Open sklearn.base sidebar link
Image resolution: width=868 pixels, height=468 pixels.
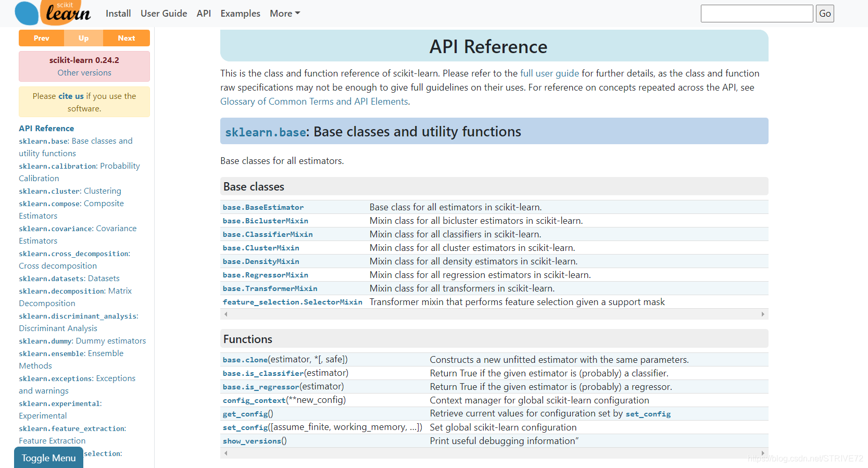click(x=76, y=147)
